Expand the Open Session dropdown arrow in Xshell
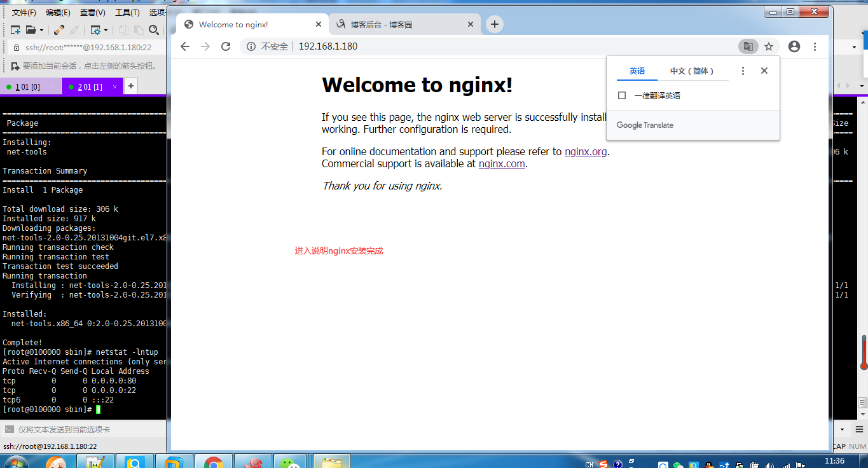Image resolution: width=868 pixels, height=468 pixels. 41,30
